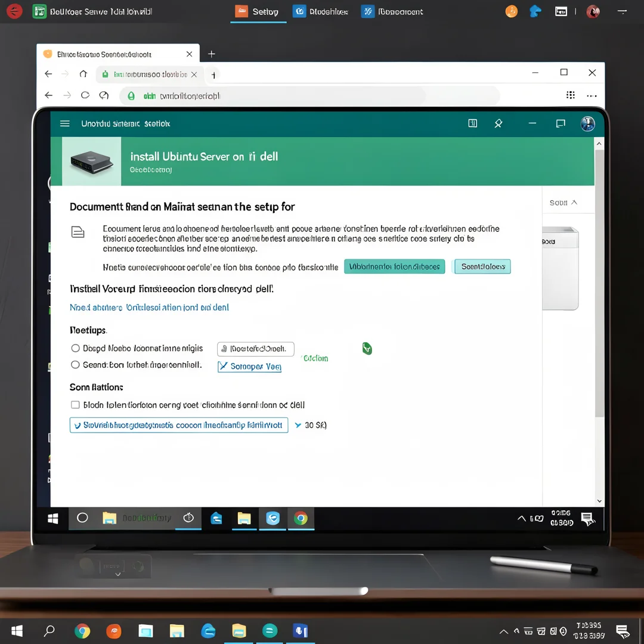Toggle the checked 'Sornoper Vaej' box

222,366
